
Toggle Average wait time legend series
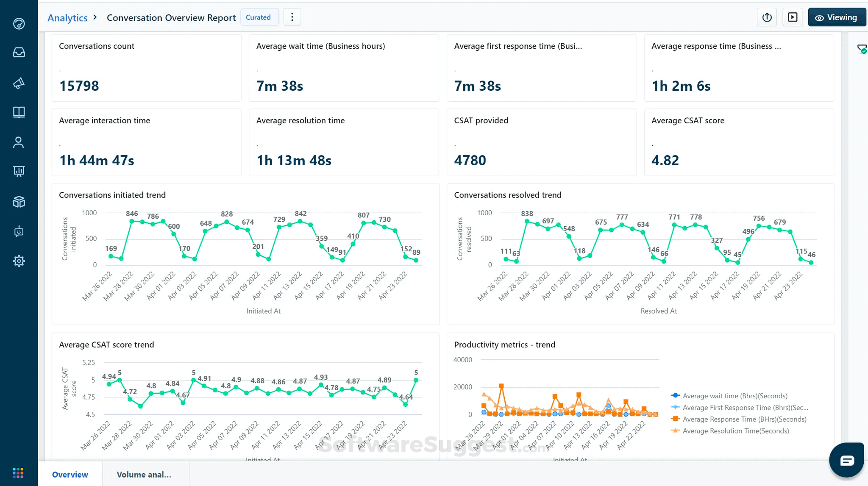pyautogui.click(x=734, y=396)
